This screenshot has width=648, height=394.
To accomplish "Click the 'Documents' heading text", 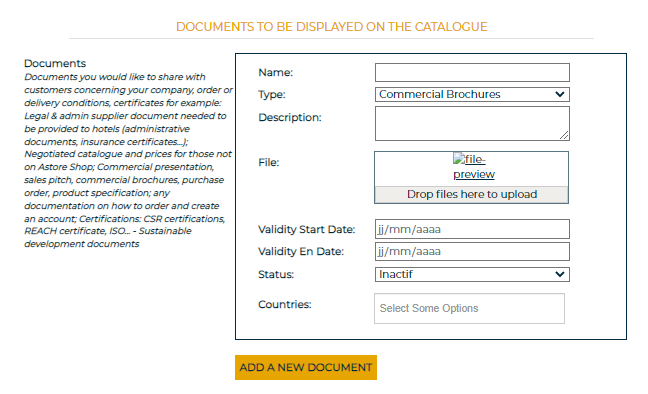I will tap(55, 63).
